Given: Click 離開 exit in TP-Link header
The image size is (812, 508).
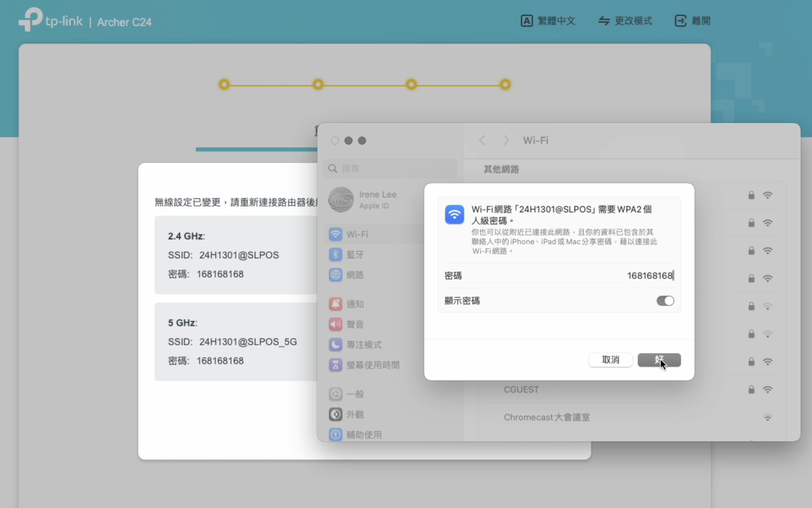Looking at the screenshot, I should point(692,21).
